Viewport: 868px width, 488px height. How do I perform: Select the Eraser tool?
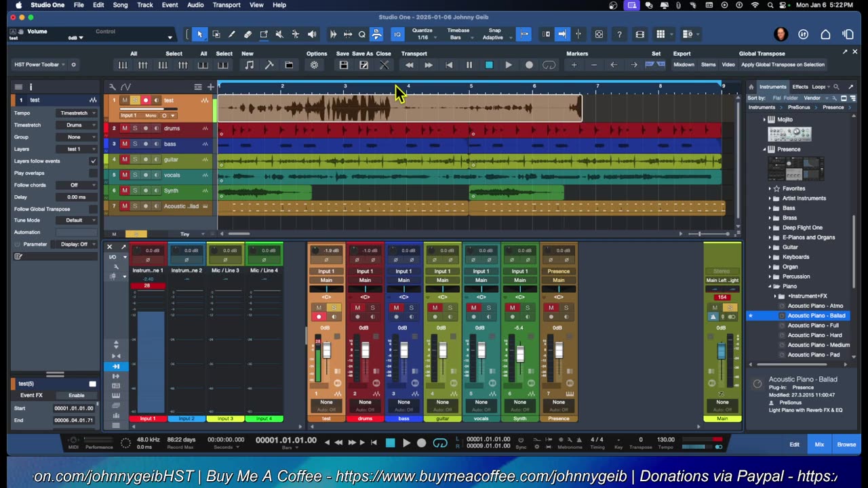point(248,34)
